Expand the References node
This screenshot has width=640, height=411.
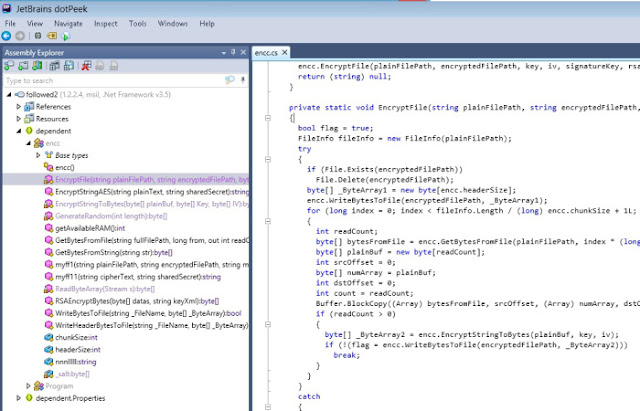(18, 107)
